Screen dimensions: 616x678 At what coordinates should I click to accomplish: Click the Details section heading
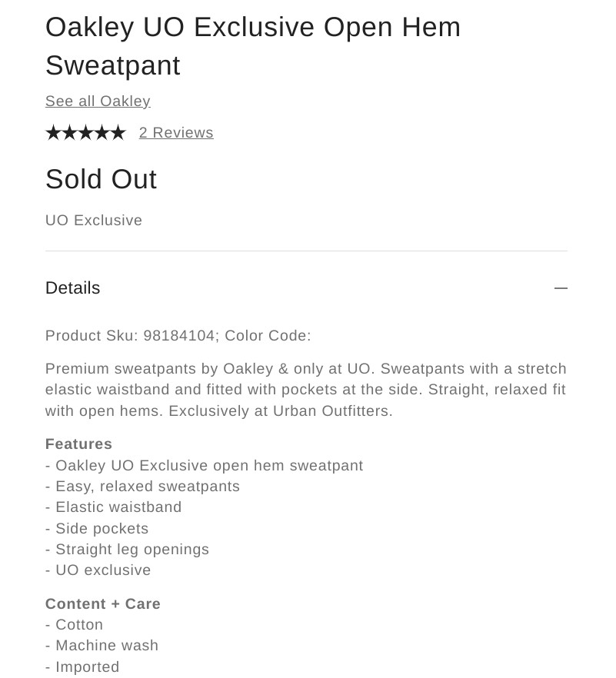coord(73,288)
